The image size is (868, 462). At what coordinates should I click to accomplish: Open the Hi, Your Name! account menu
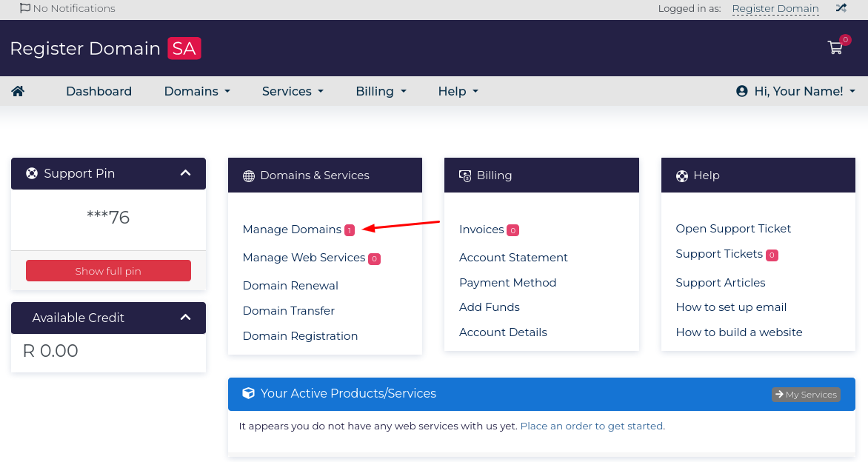[795, 91]
